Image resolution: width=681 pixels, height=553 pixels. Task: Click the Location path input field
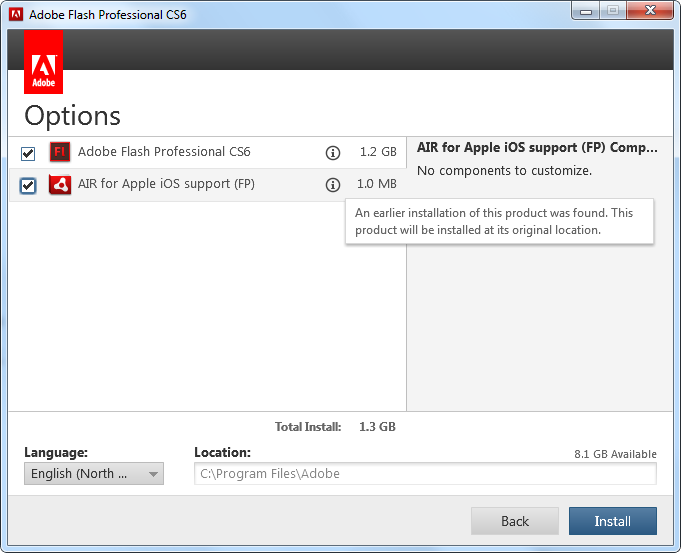point(425,474)
